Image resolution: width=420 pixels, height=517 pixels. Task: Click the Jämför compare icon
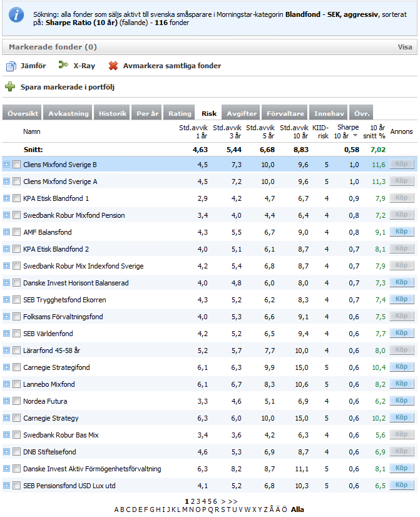(11, 66)
